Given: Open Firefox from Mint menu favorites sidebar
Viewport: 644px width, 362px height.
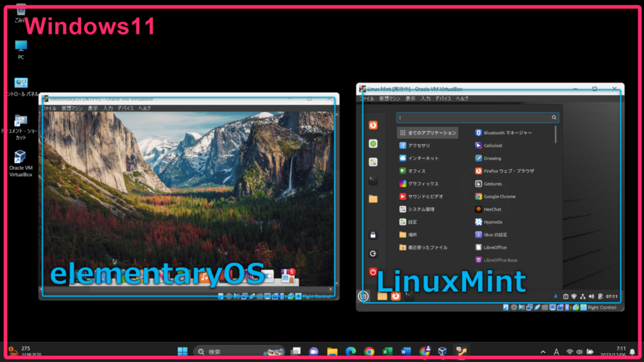Looking at the screenshot, I should click(x=373, y=125).
